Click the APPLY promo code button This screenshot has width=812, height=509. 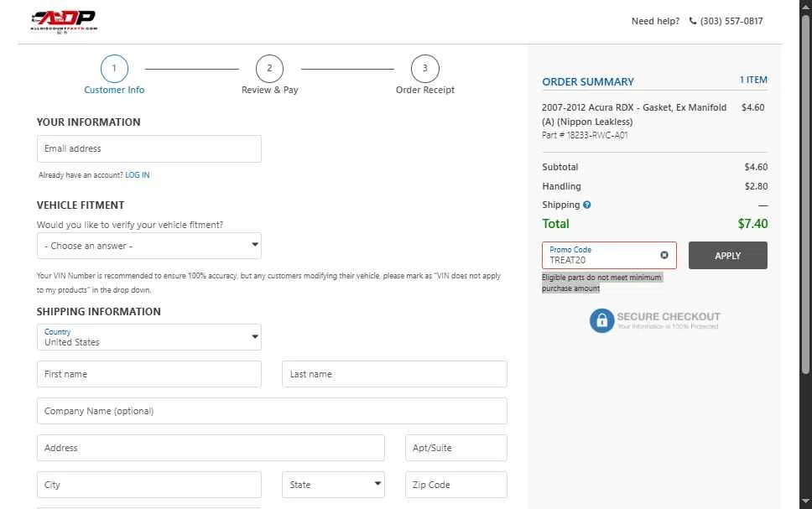point(727,255)
